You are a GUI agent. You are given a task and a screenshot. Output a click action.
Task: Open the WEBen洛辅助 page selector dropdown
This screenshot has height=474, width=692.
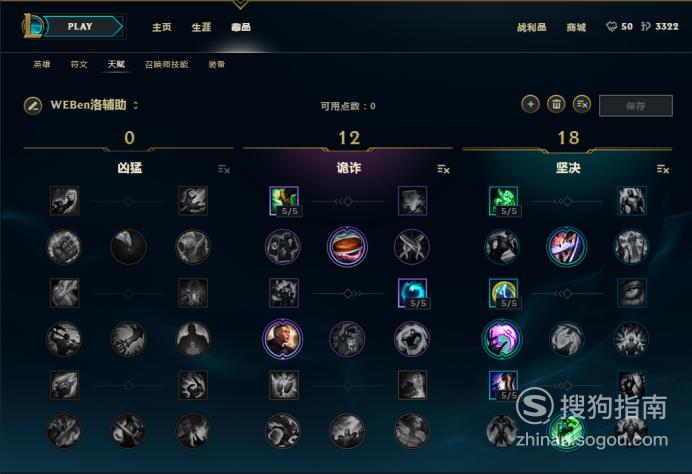135,105
